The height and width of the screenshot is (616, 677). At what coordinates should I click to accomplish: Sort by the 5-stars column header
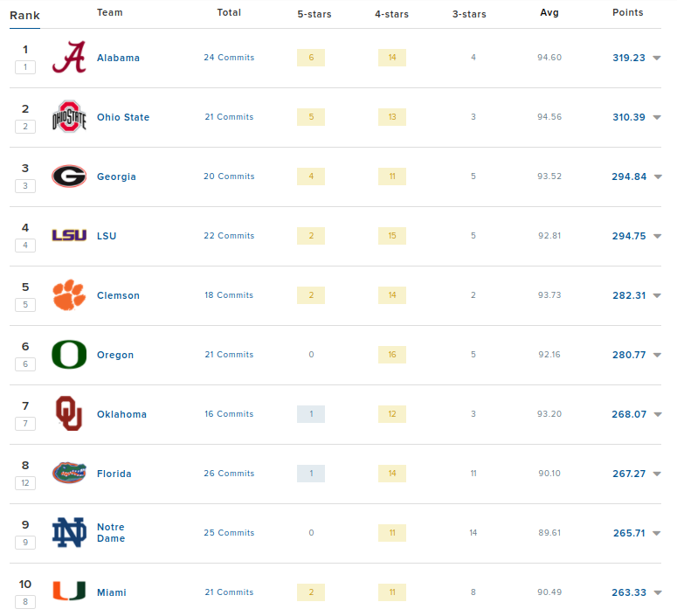(314, 14)
